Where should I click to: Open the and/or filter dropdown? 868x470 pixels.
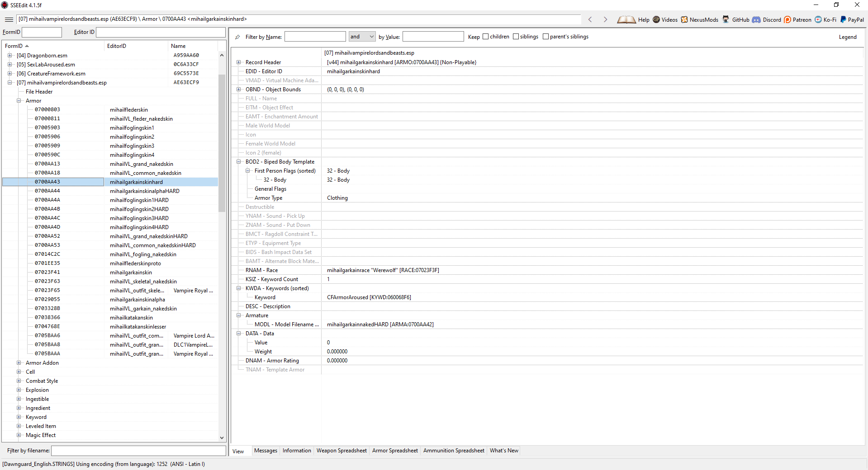tap(362, 37)
